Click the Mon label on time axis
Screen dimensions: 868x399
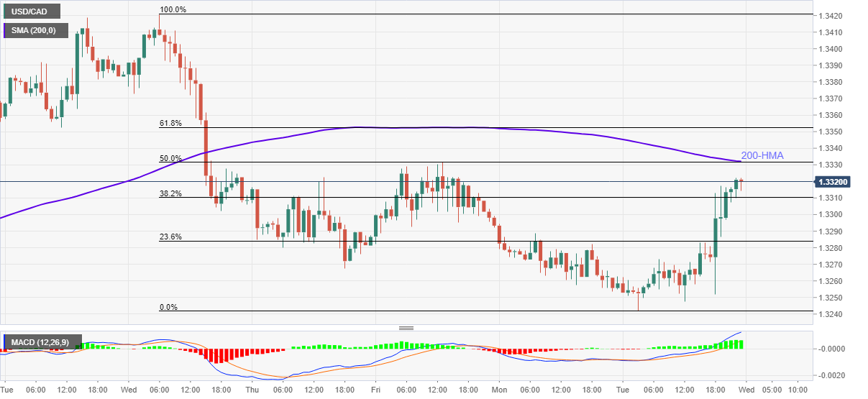(x=498, y=389)
